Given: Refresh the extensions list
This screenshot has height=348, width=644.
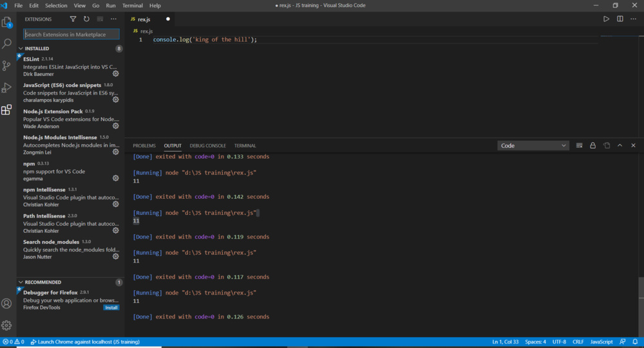Looking at the screenshot, I should [86, 19].
